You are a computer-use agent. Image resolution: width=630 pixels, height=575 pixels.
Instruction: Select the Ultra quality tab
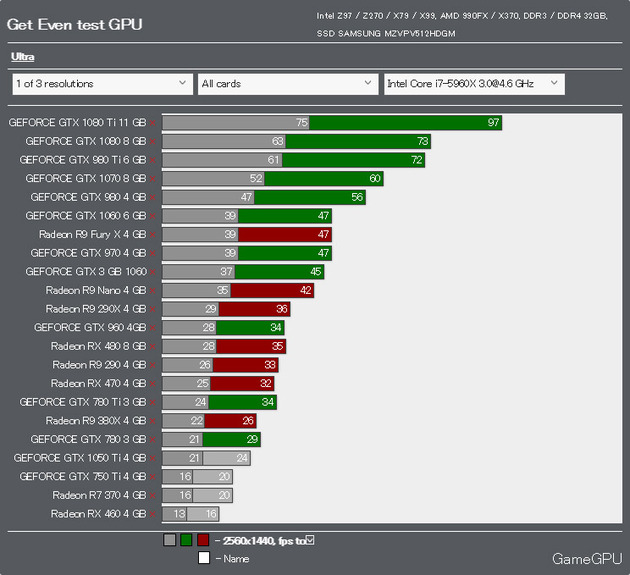tap(22, 57)
